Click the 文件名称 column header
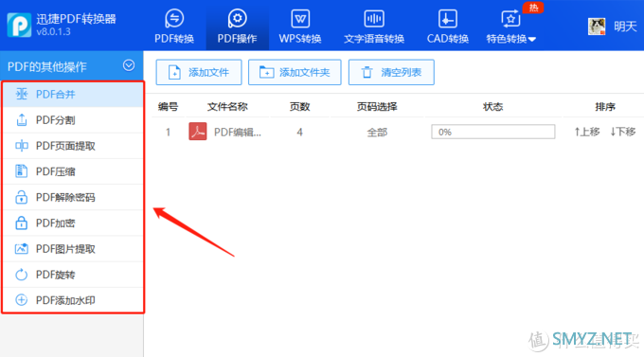 tap(227, 107)
